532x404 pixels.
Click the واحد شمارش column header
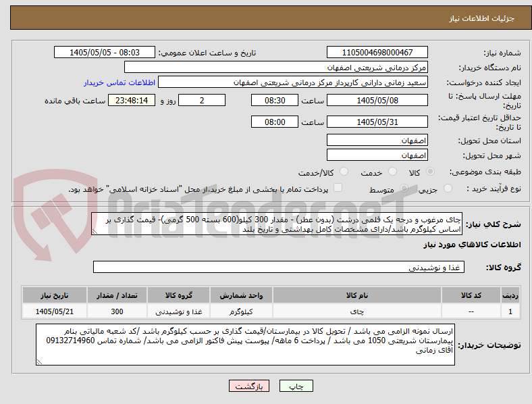coord(241,295)
